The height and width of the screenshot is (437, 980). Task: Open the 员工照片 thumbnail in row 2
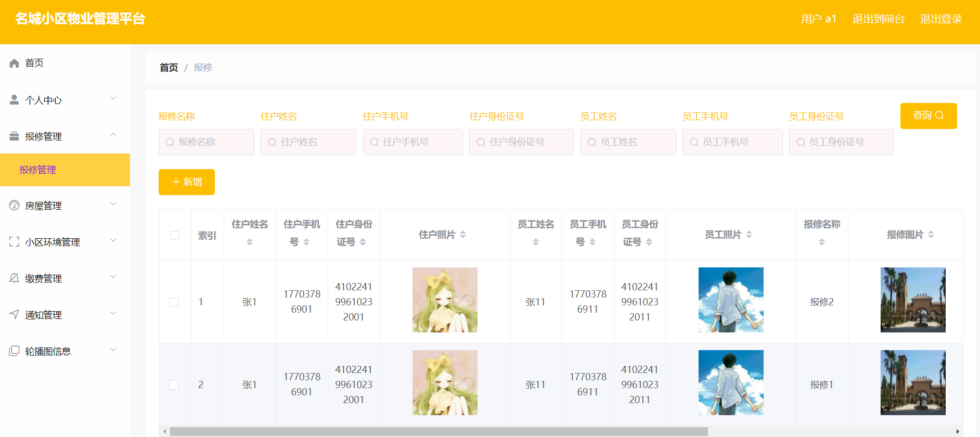731,383
